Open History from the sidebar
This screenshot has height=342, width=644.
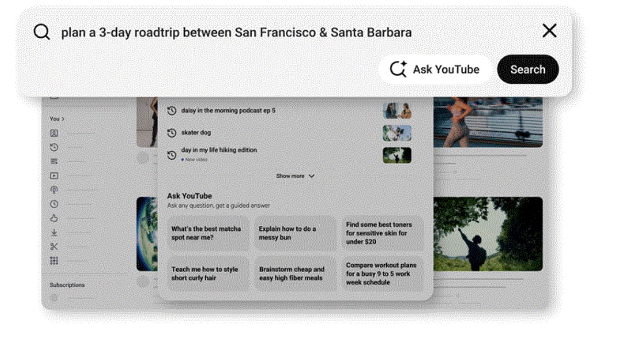click(54, 147)
